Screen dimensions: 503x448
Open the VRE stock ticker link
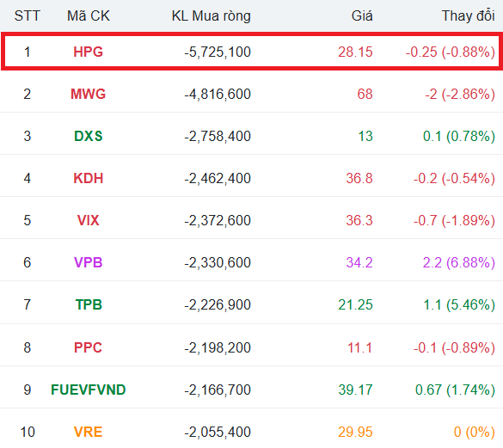point(89,432)
